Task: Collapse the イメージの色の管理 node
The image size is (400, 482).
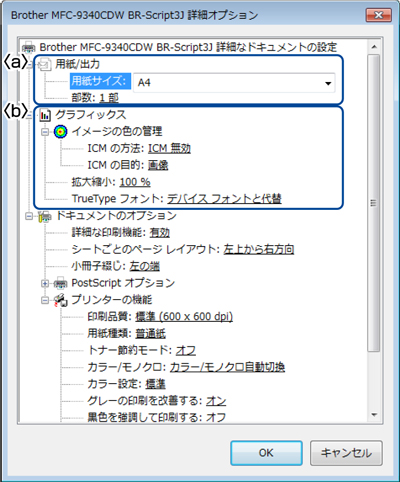Action: pyautogui.click(x=45, y=132)
